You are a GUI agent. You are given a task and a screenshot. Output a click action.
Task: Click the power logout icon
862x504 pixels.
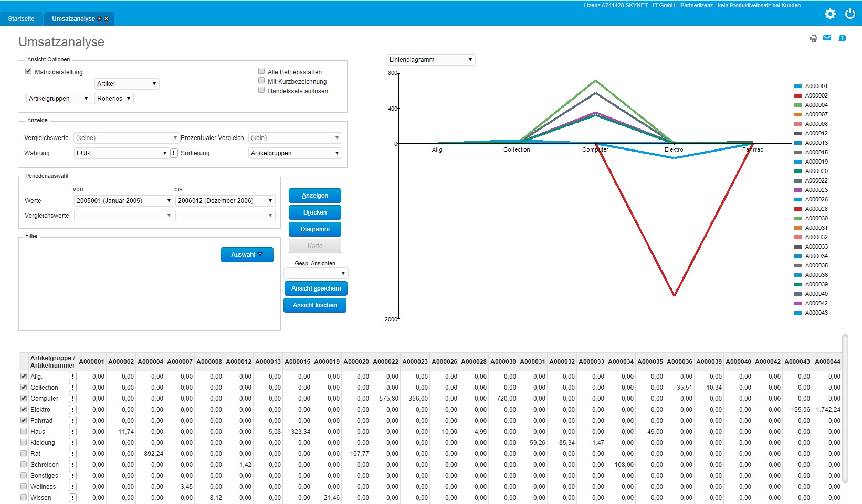click(x=850, y=14)
